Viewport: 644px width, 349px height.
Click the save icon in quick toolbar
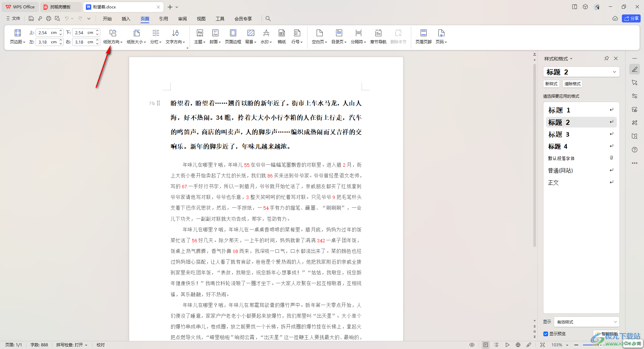(x=31, y=18)
